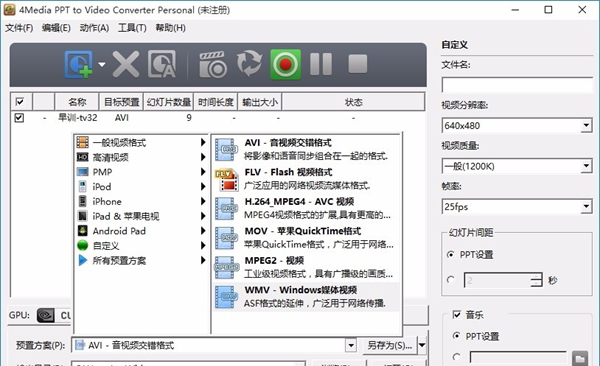The image size is (600, 366).
Task: Select the AVI - 音视频交错格式 preset
Action: pyautogui.click(x=306, y=149)
